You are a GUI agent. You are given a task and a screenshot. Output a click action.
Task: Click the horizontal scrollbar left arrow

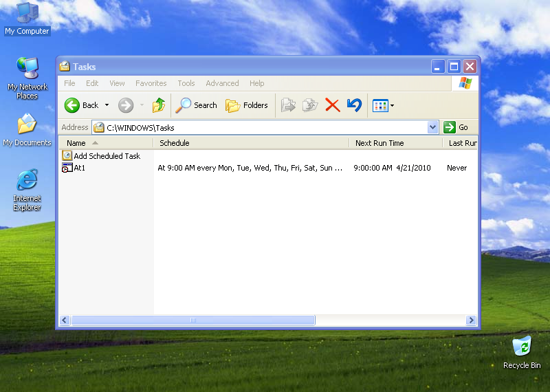click(x=65, y=320)
